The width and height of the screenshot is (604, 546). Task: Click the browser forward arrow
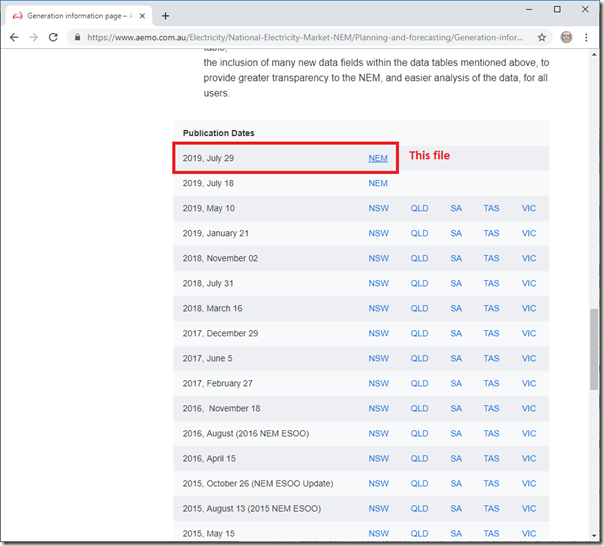point(34,37)
